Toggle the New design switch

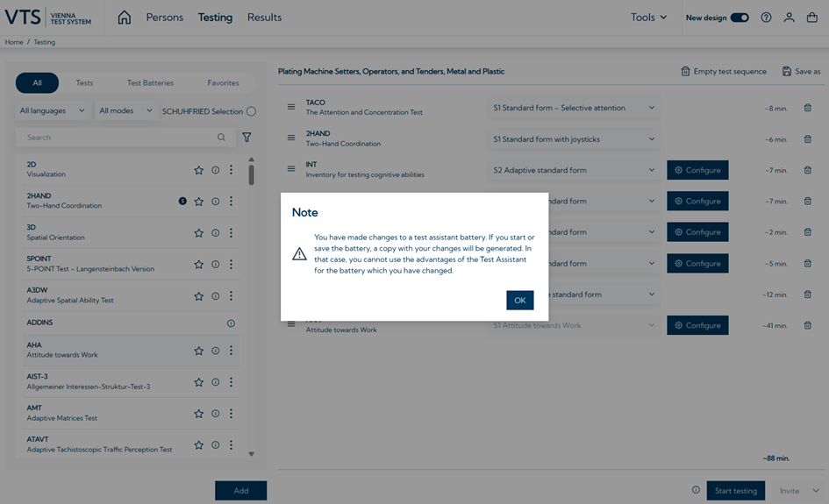point(740,18)
